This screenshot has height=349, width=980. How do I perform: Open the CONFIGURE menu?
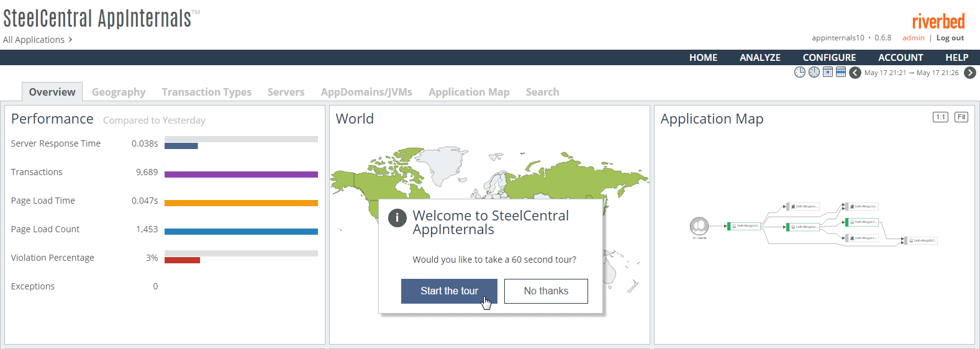point(829,57)
